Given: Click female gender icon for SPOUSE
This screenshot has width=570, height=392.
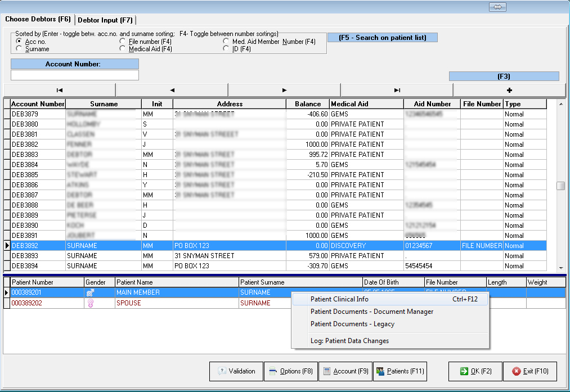Looking at the screenshot, I should [x=89, y=303].
